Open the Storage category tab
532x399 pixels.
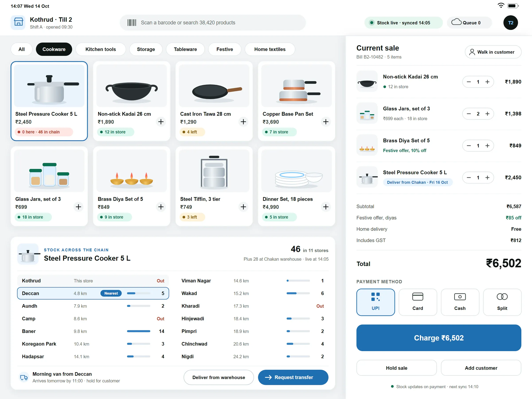tap(146, 49)
